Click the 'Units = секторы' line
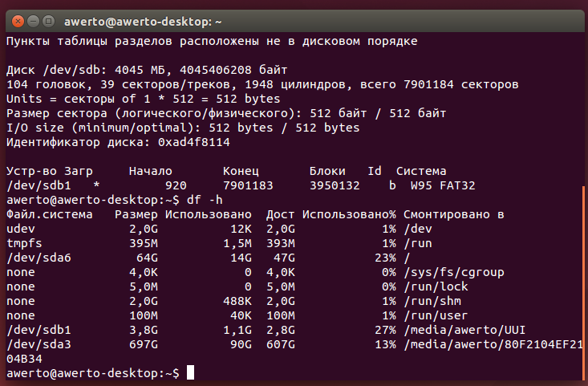The image size is (588, 386). tap(144, 99)
